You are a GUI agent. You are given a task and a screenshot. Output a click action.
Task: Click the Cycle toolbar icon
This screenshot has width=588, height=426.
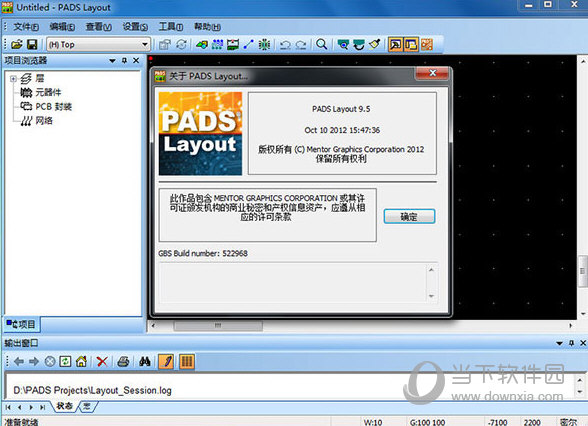[x=182, y=45]
